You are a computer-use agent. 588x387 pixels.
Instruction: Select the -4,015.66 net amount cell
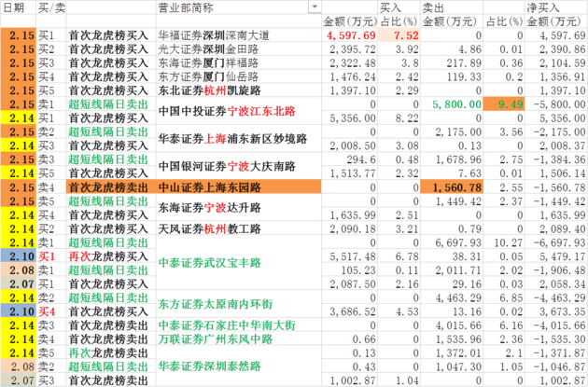[556, 325]
